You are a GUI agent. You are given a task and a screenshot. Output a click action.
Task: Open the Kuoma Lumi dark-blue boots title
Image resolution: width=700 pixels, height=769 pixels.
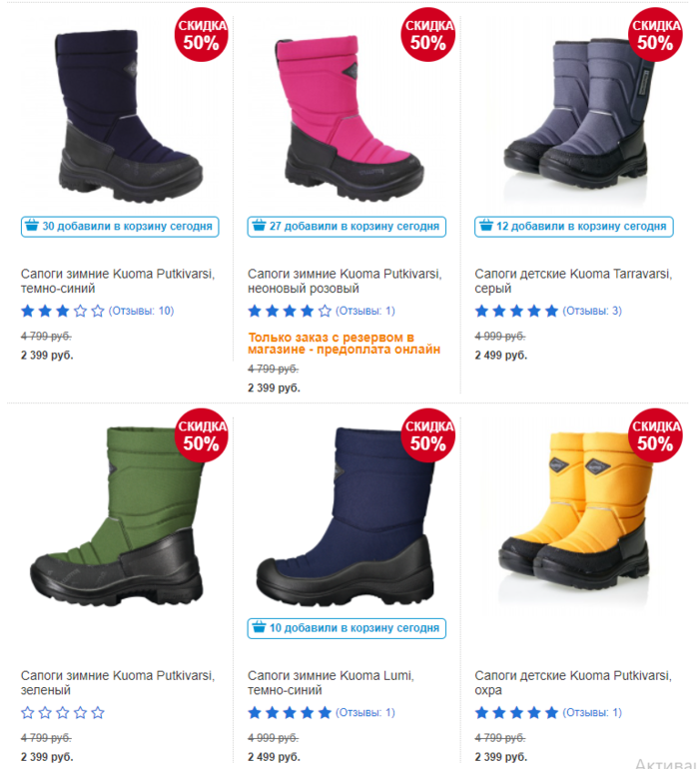pos(331,683)
